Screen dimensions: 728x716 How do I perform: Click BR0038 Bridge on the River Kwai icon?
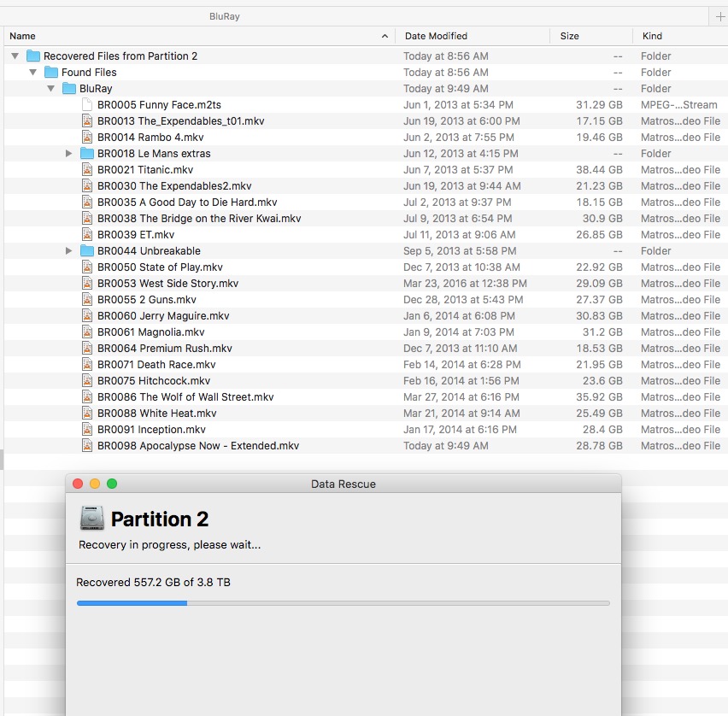(x=87, y=219)
